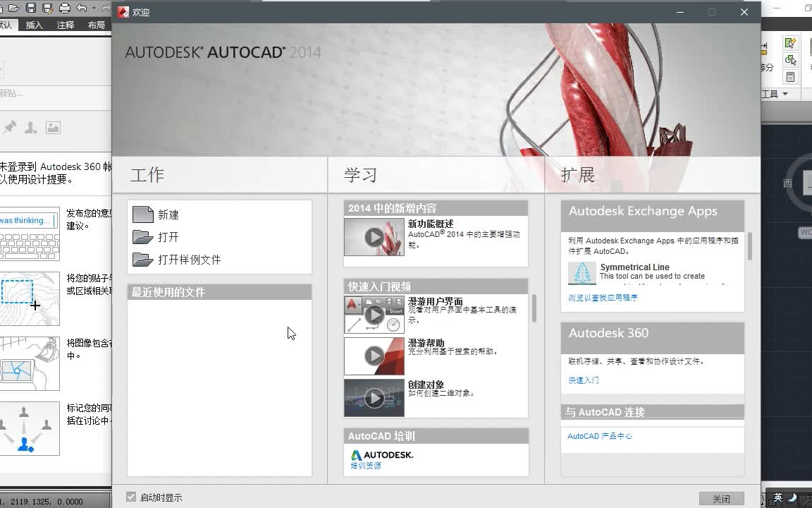This screenshot has height=508, width=812.
Task: Click the Save icon in quick access toolbar
Action: coord(31,8)
